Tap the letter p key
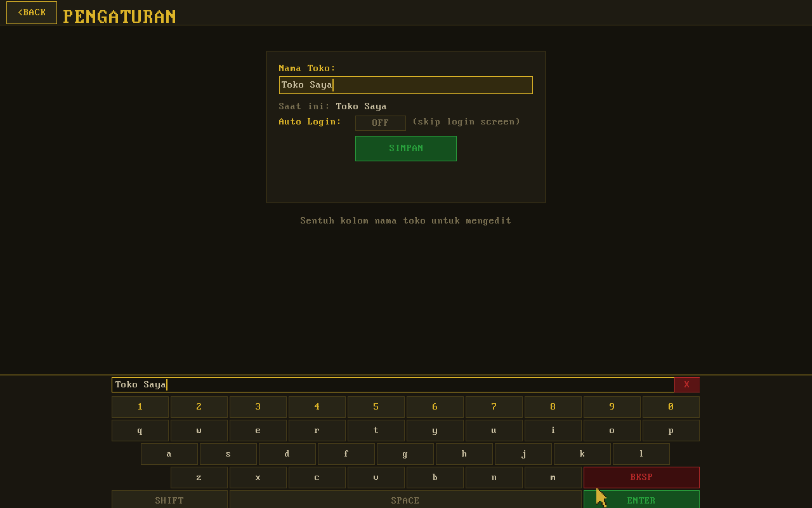The height and width of the screenshot is (508, 812). pos(671,431)
